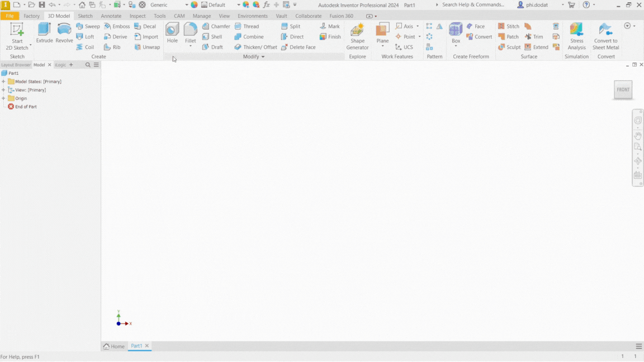
Task: Click Convert to Sheet Metal
Action: [605, 36]
